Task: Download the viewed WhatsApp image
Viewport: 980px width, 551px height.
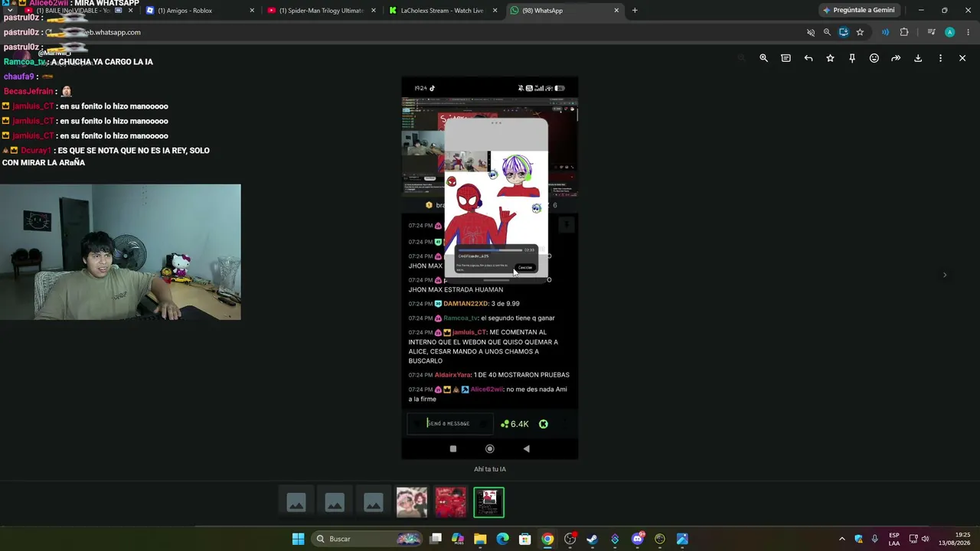Action: 918,58
